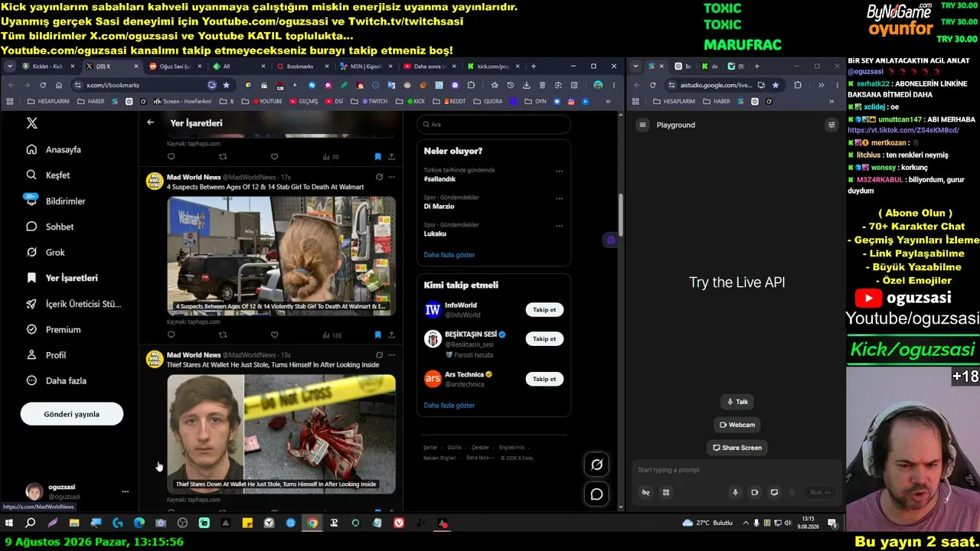Open Chrome from the Windows taskbar
The image size is (980, 551).
(312, 523)
